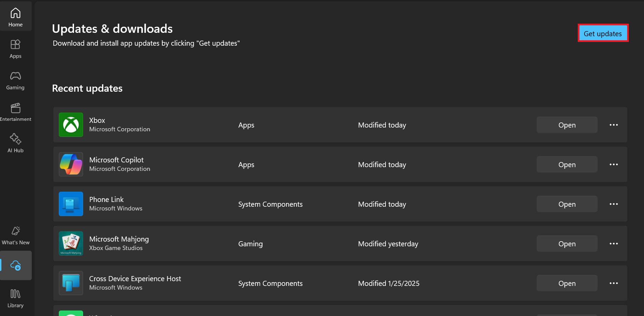The image size is (644, 316).
Task: Open three-dot menu for Microsoft Mahjong
Action: coord(614,244)
